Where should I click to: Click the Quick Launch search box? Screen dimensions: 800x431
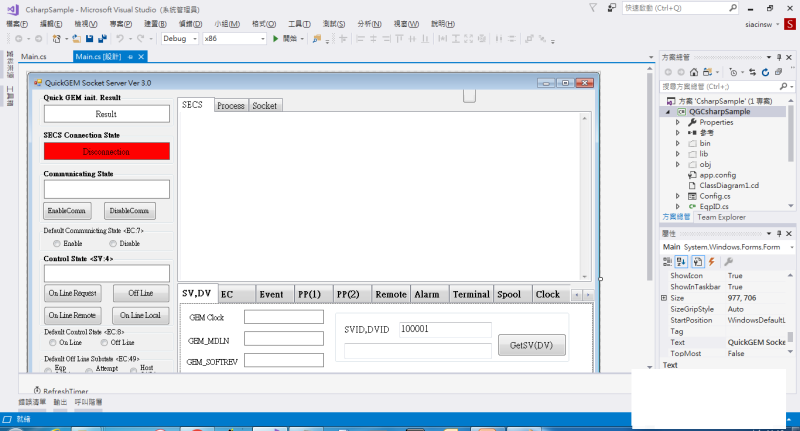[x=680, y=8]
